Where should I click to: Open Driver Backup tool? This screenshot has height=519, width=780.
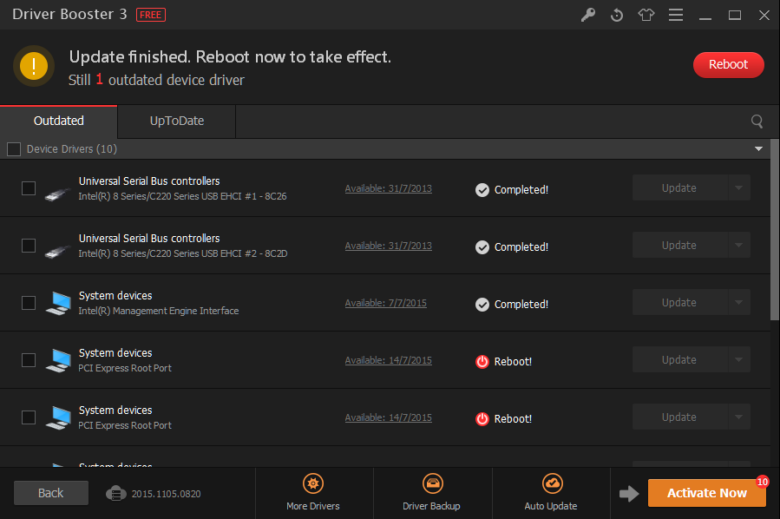coord(431,492)
